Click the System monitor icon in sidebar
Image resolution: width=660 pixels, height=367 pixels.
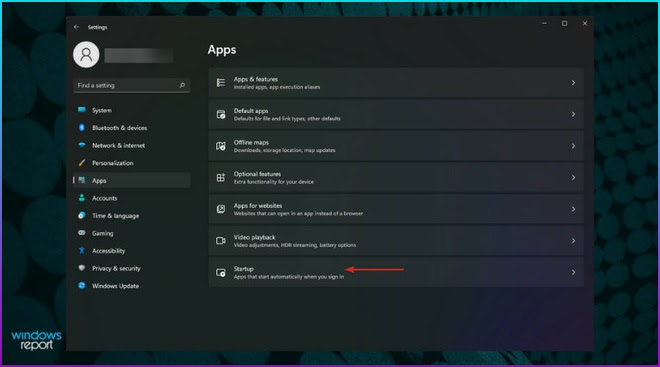tap(82, 110)
